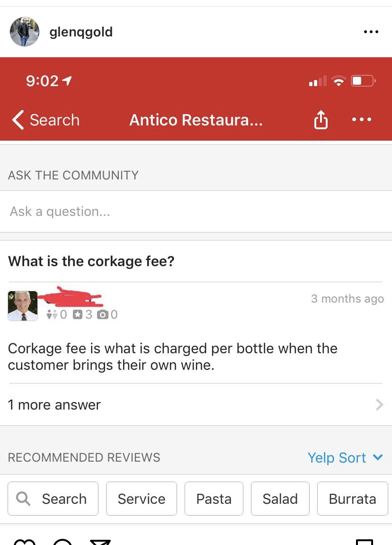Select the Pasta filter chip

click(x=214, y=499)
